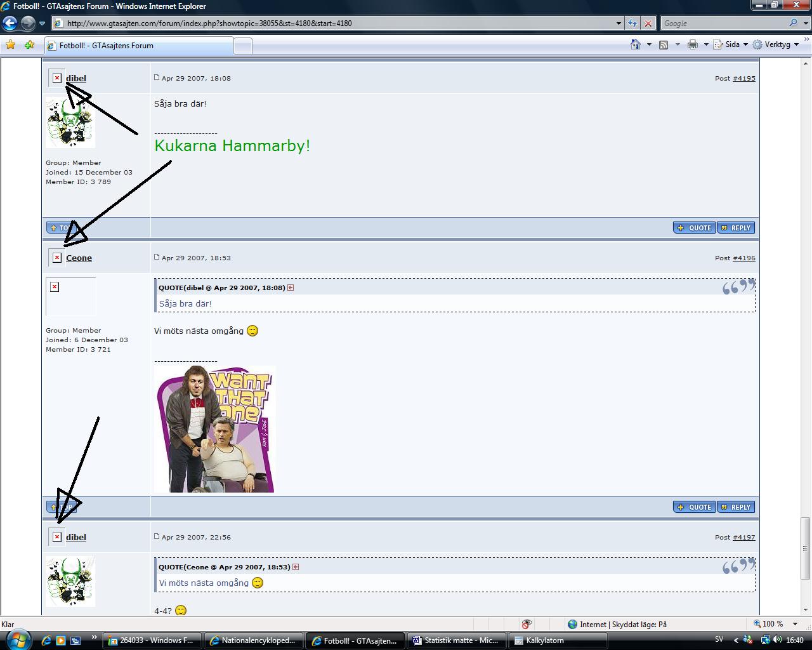Switch to Nationalencykloped... taskbar window
This screenshot has width=812, height=650.
[x=254, y=640]
